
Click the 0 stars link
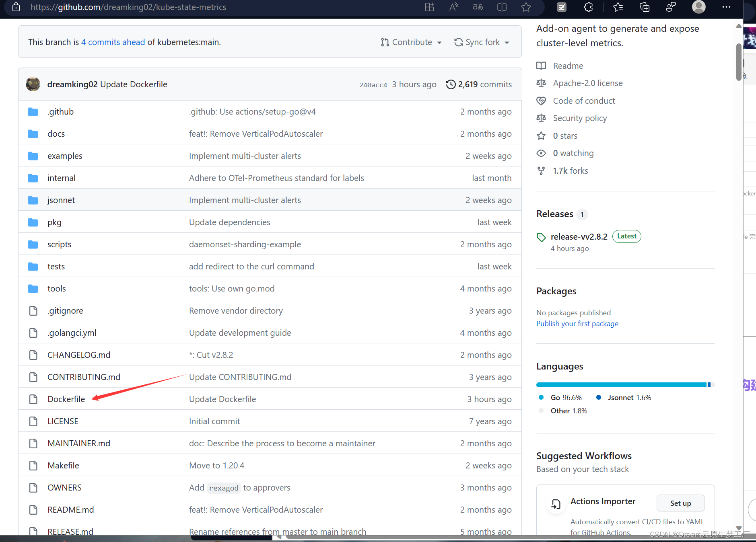click(565, 136)
